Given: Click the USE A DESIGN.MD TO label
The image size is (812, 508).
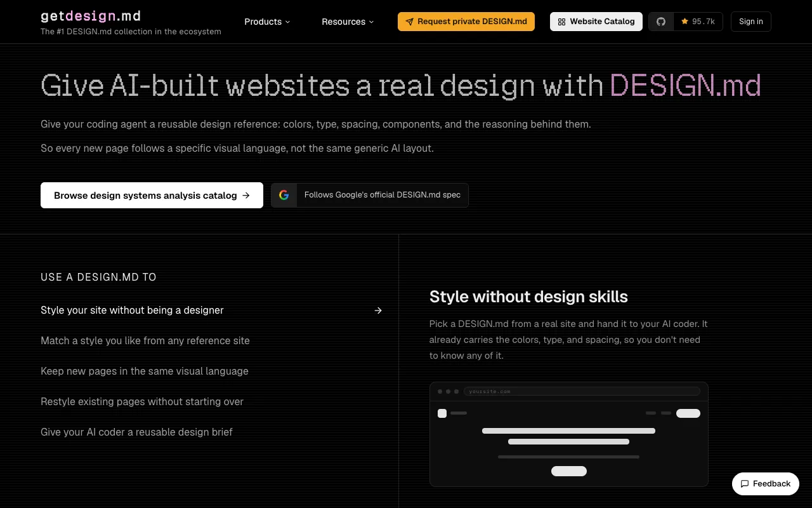Looking at the screenshot, I should coord(98,277).
